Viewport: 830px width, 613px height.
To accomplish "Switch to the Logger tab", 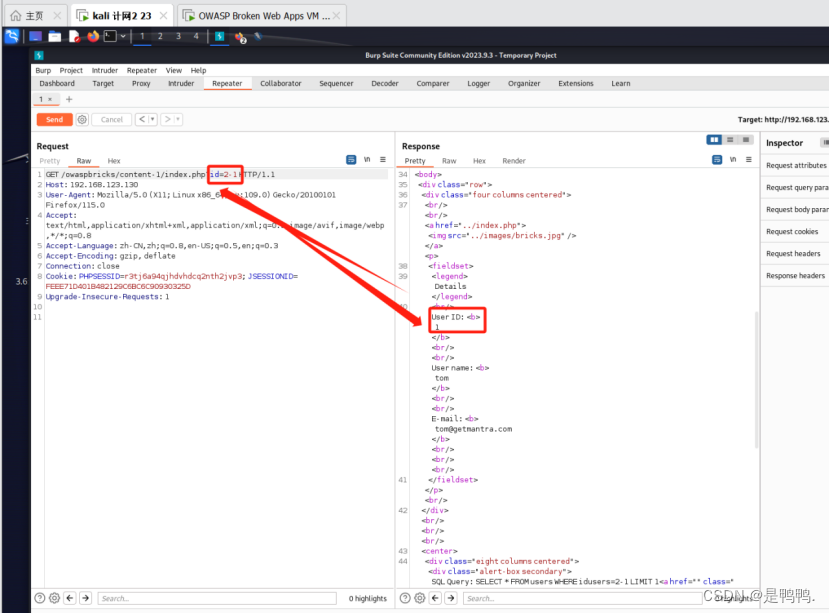I will click(x=479, y=84).
